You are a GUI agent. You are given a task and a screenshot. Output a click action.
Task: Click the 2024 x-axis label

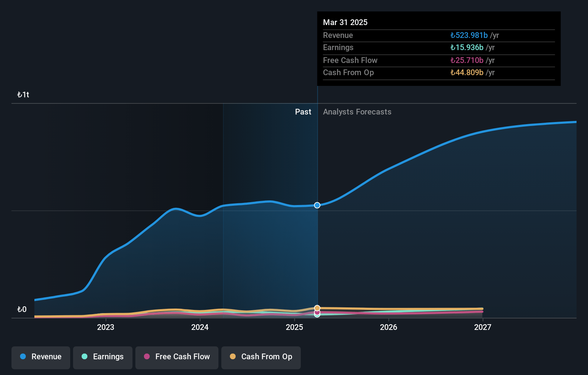click(x=200, y=327)
